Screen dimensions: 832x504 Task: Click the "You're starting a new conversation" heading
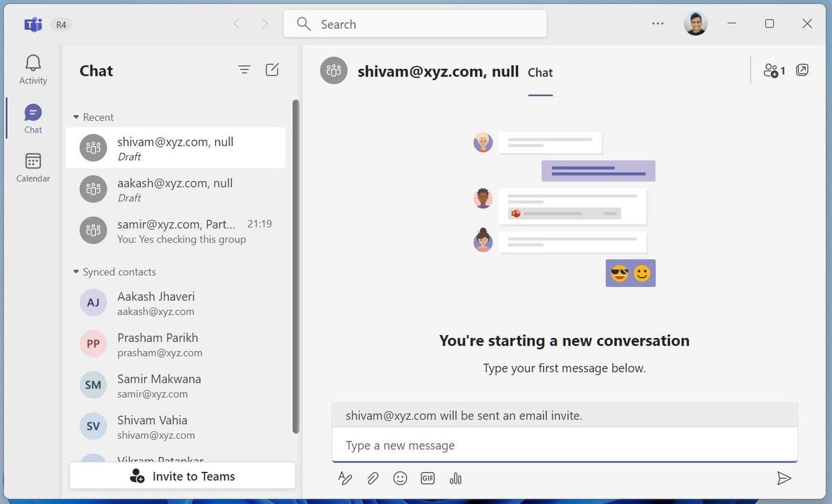pyautogui.click(x=564, y=340)
